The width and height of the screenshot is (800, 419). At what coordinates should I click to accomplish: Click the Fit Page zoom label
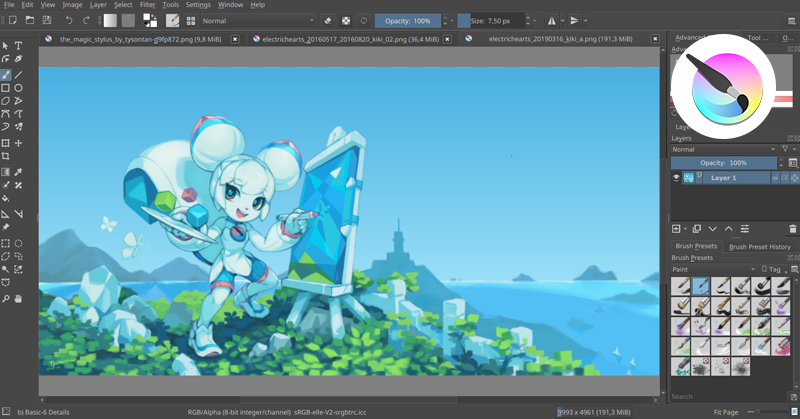click(726, 412)
